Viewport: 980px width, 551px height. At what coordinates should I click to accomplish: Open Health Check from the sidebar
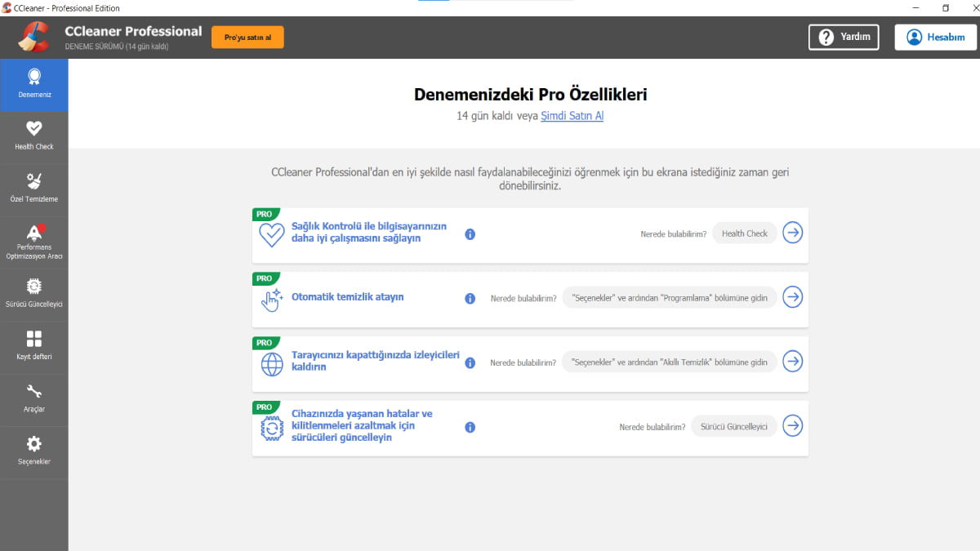pos(33,136)
